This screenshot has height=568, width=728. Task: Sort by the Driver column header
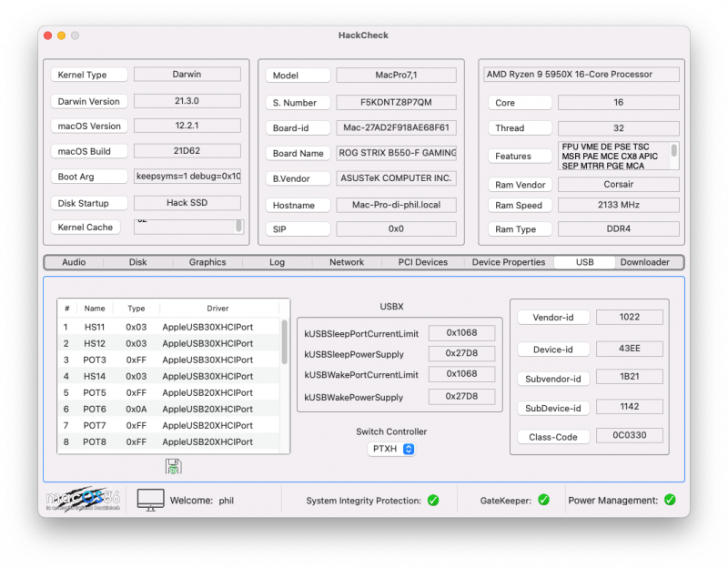pyautogui.click(x=218, y=309)
